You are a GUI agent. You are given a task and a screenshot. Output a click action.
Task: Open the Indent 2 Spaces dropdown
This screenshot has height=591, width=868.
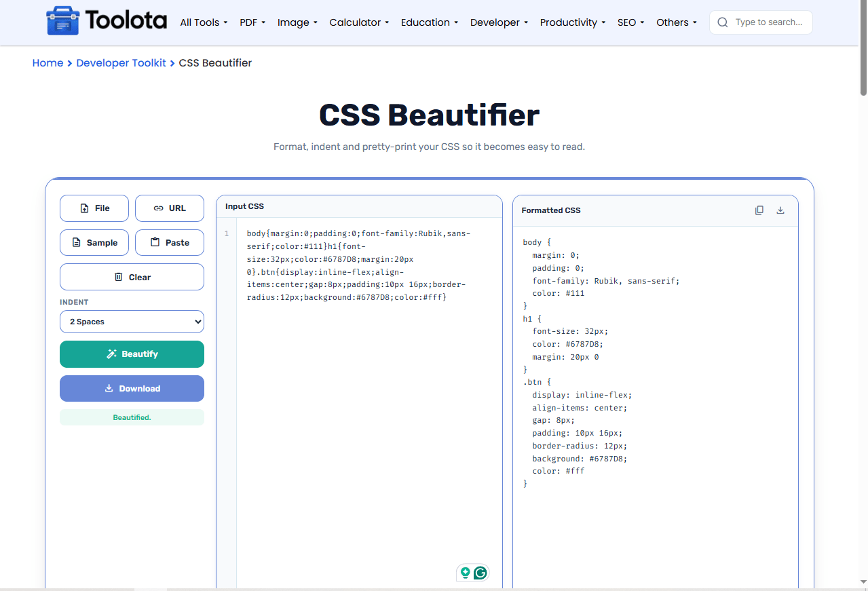click(x=132, y=322)
